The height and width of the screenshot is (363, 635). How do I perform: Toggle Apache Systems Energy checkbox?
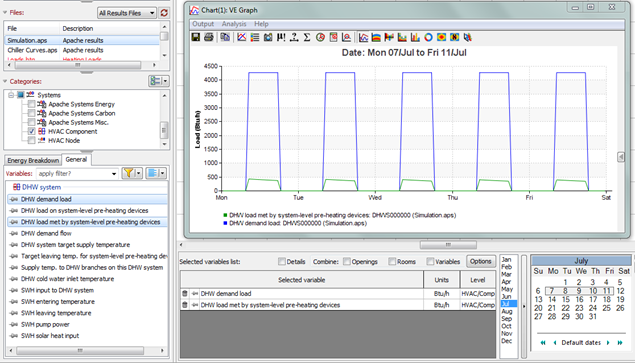tap(31, 104)
